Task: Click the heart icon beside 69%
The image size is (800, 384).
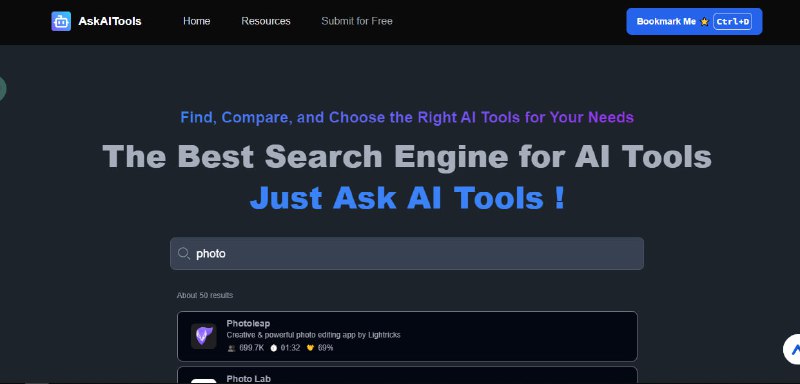Action: pos(310,348)
